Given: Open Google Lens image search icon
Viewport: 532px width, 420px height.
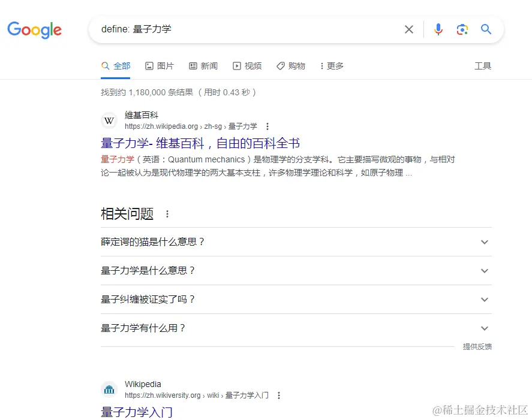Looking at the screenshot, I should click(462, 29).
